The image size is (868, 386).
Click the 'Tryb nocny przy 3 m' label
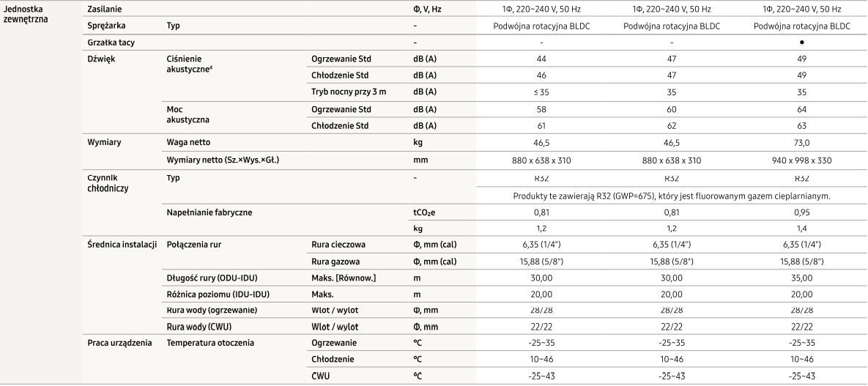click(x=350, y=92)
